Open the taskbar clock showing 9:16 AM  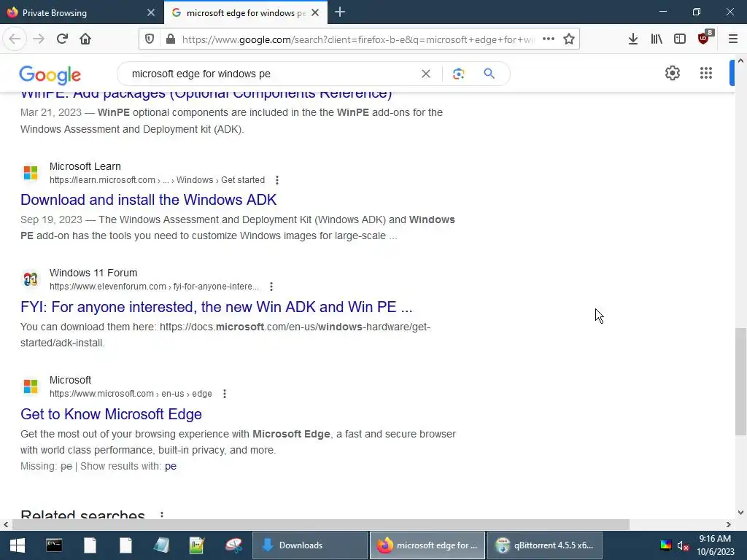click(715, 545)
